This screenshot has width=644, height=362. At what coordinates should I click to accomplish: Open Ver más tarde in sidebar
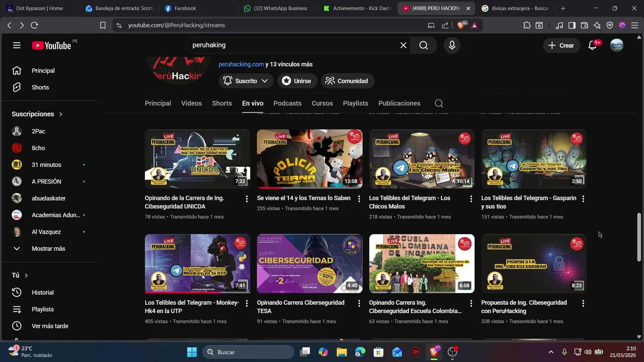pos(49,326)
